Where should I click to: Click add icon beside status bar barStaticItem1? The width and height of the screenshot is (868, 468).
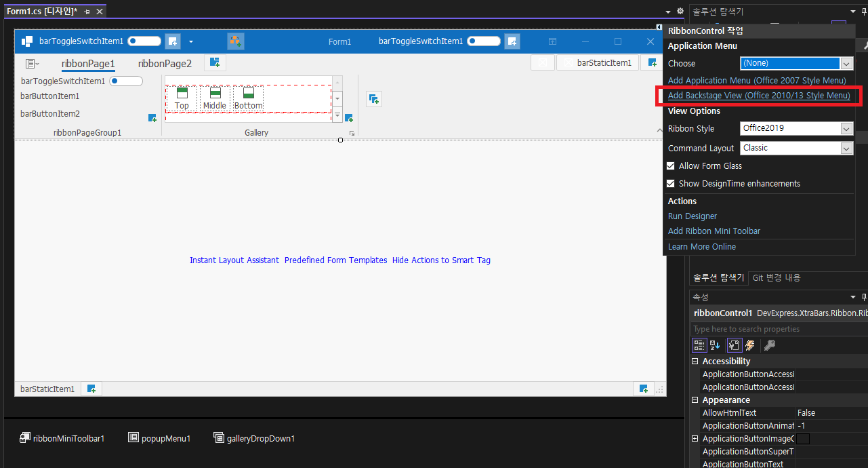pyautogui.click(x=91, y=389)
